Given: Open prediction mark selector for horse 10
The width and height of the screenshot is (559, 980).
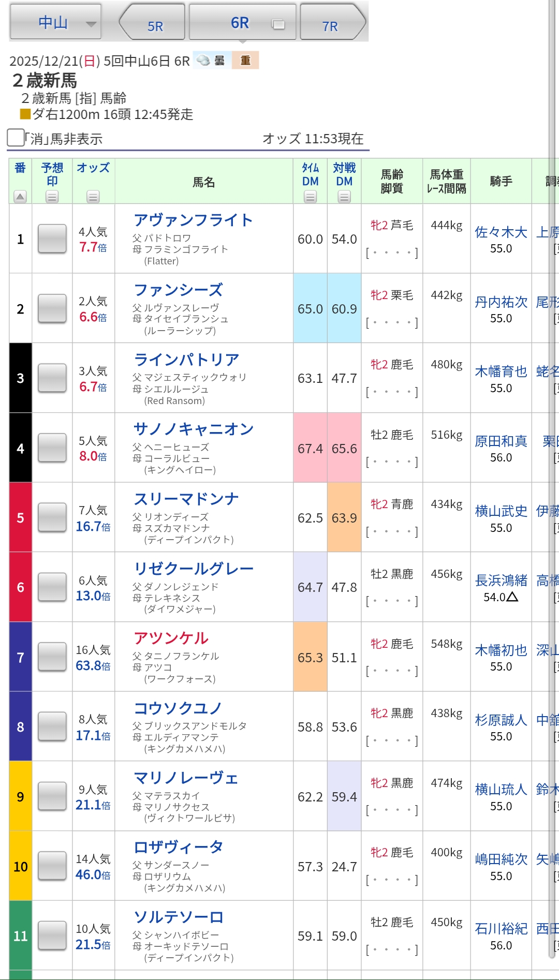Looking at the screenshot, I should click(52, 866).
